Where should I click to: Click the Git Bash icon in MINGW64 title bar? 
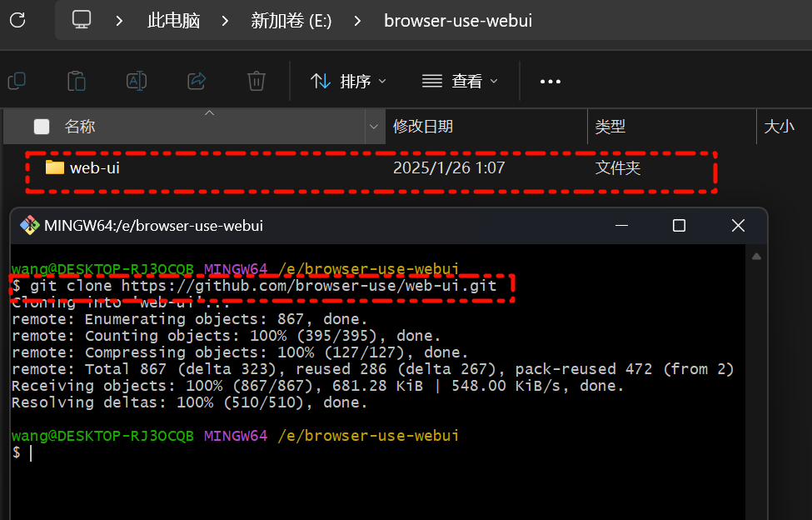pyautogui.click(x=29, y=225)
